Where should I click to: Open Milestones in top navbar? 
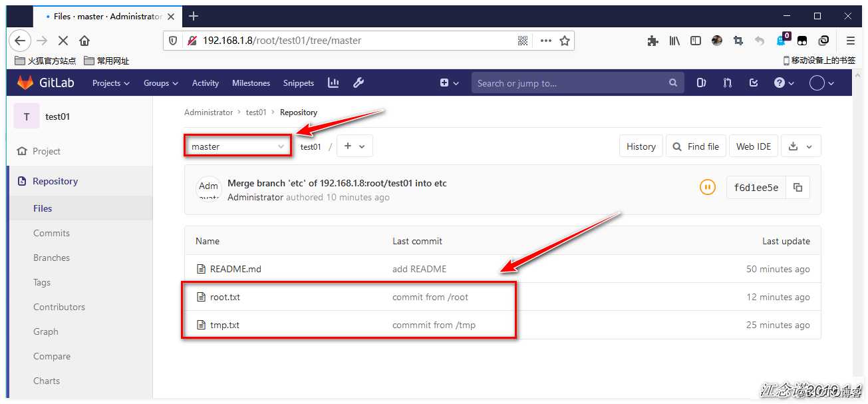[251, 83]
